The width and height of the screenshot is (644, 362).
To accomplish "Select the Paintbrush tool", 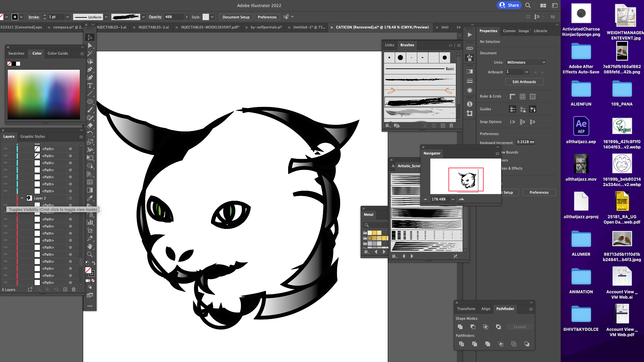I will tap(90, 110).
